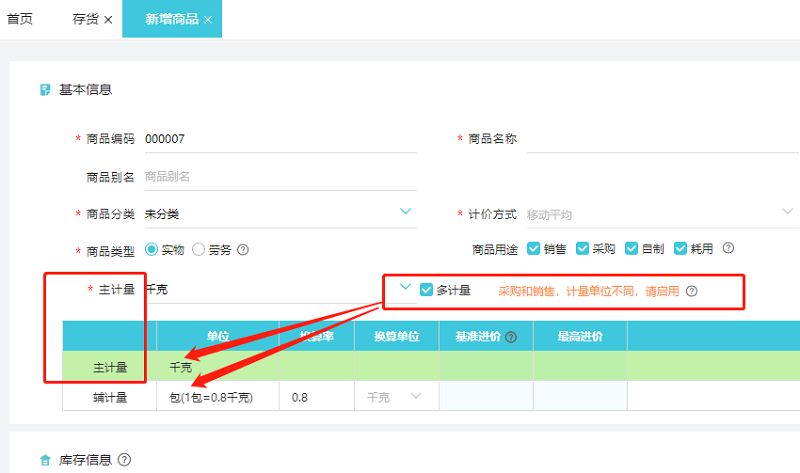Image resolution: width=800 pixels, height=473 pixels.
Task: Click the help icon after 耗用 checkbox
Action: tap(728, 249)
